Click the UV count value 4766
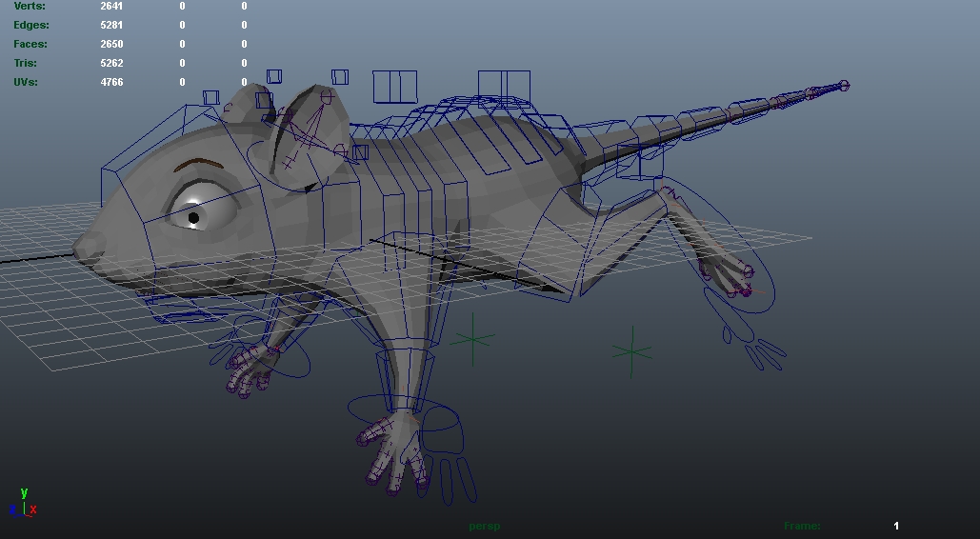980x539 pixels. tap(111, 82)
